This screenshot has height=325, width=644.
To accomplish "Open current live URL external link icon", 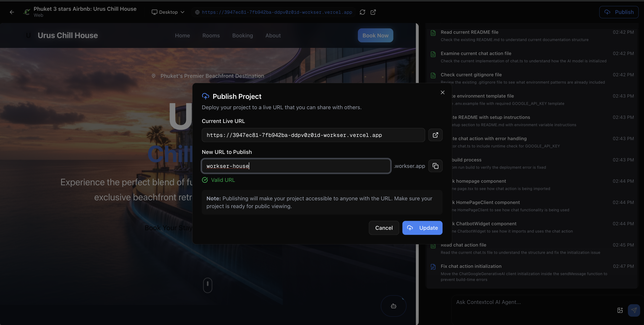I will [x=435, y=135].
